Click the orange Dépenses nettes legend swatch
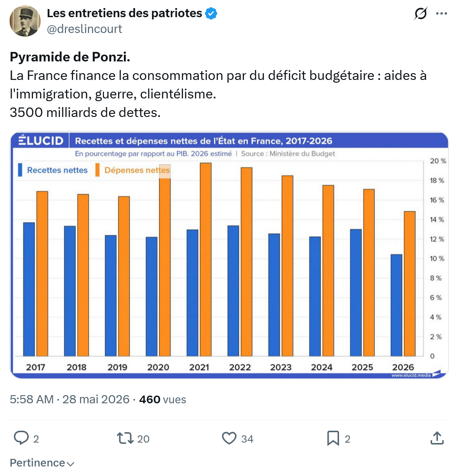The width and height of the screenshot is (457, 476). click(x=98, y=170)
